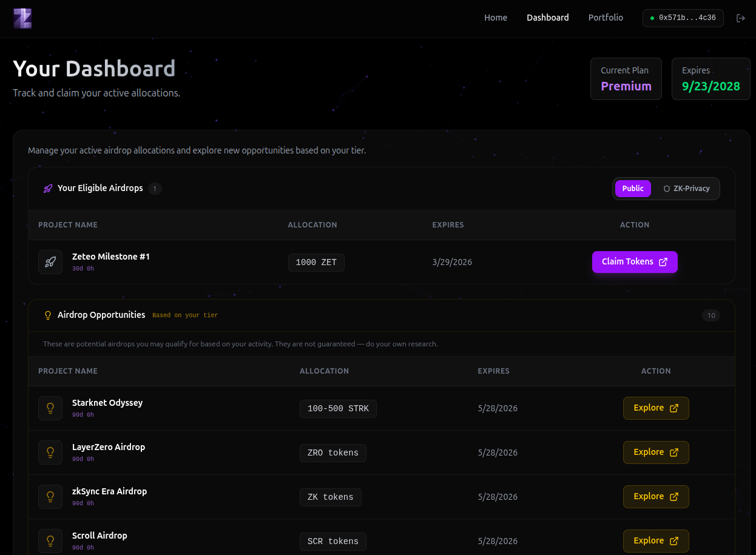Click the logout icon in header
756x555 pixels.
pyautogui.click(x=740, y=18)
